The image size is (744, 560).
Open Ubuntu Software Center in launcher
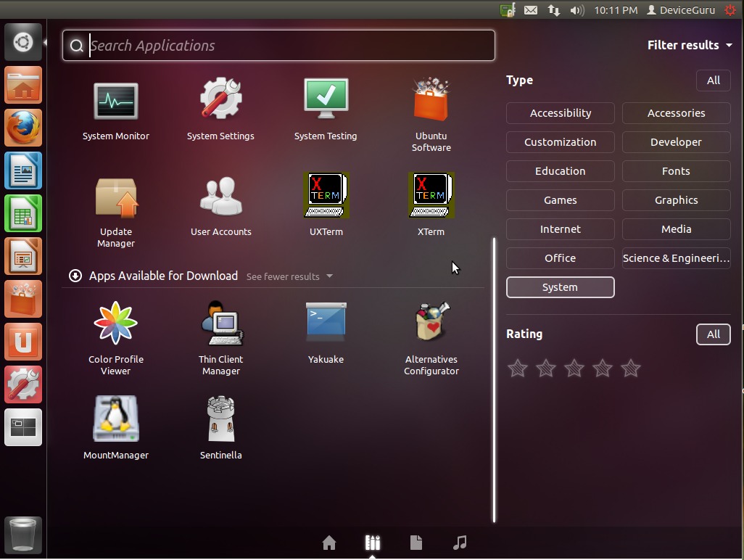(x=23, y=299)
